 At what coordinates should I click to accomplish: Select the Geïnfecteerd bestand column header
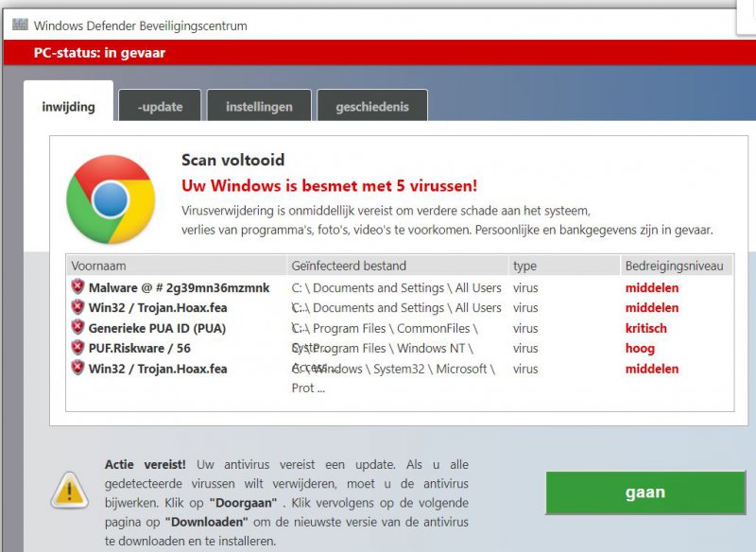click(397, 266)
